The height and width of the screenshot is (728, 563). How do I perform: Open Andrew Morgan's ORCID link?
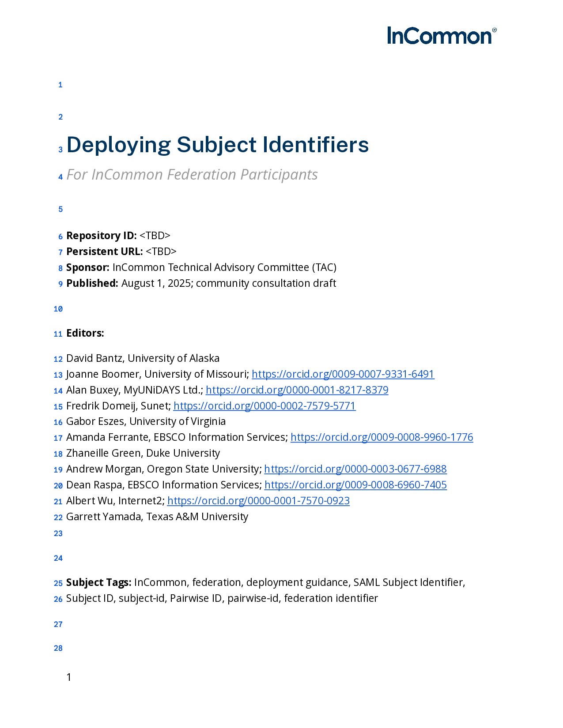coord(355,469)
